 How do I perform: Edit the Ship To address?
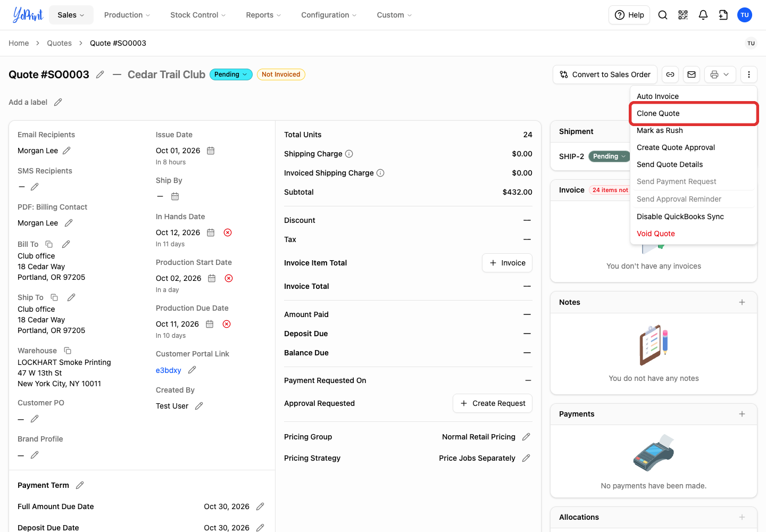[x=71, y=297]
